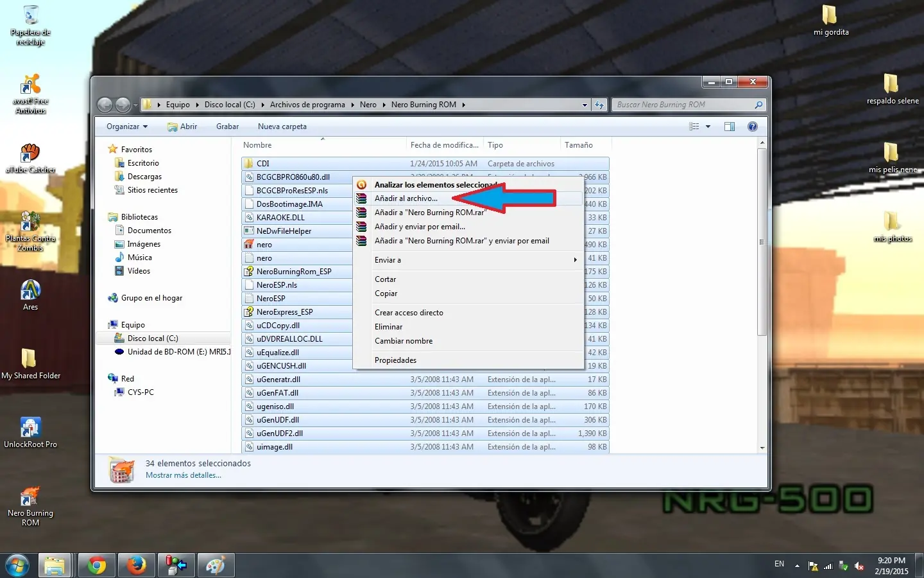The width and height of the screenshot is (924, 578).
Task: Select 'Añadir a "Nero Burning ROM.rar"'
Action: [468, 213]
